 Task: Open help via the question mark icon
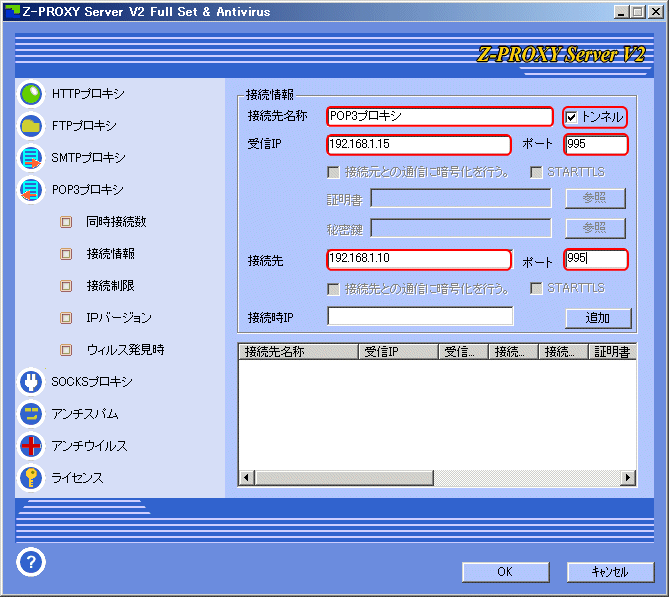[x=31, y=562]
